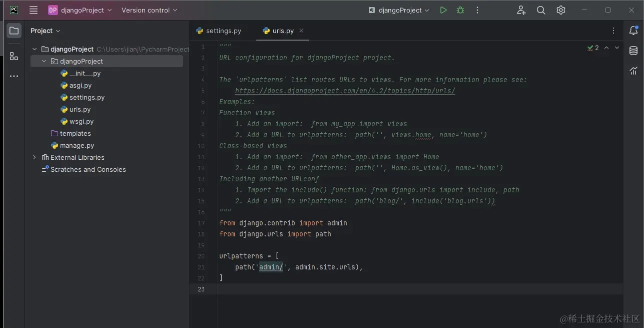Image resolution: width=644 pixels, height=328 pixels.
Task: Open Notifications bell panel
Action: coord(633,31)
